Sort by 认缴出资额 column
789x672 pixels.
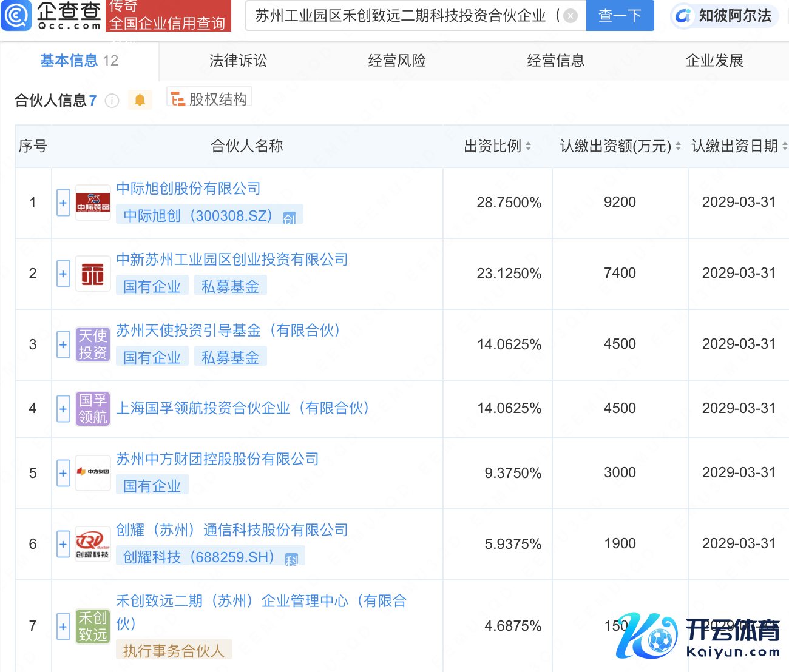678,146
